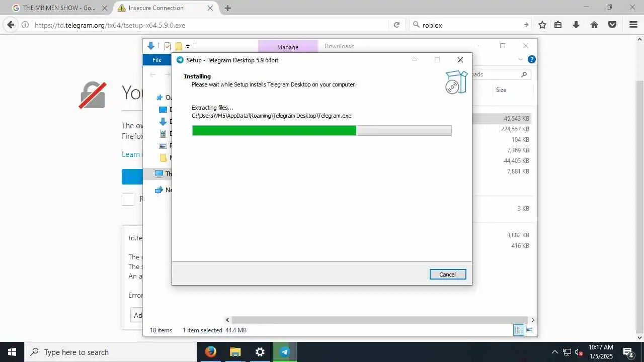This screenshot has height=362, width=644.
Task: Minimize the Telegram setup window
Action: pyautogui.click(x=415, y=60)
